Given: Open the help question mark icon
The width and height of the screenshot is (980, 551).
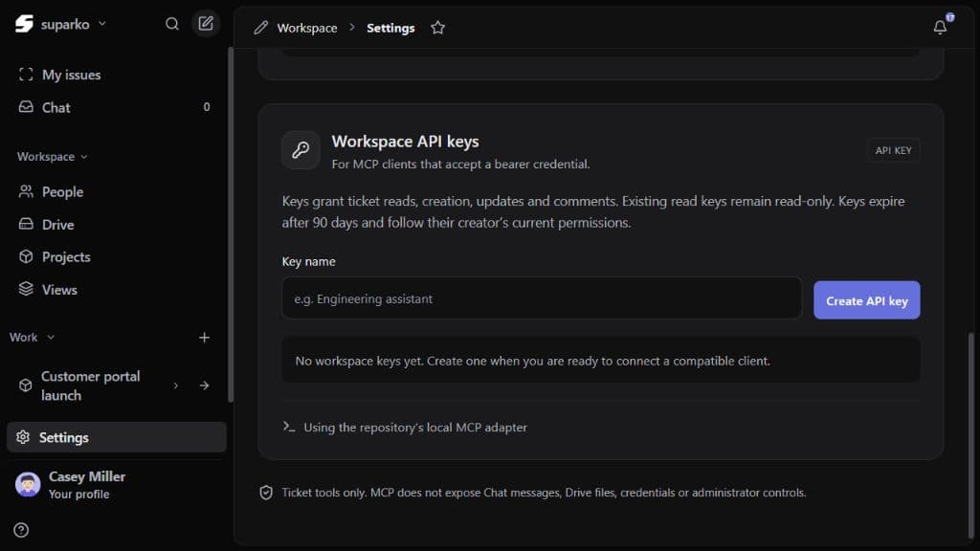Looking at the screenshot, I should [21, 530].
